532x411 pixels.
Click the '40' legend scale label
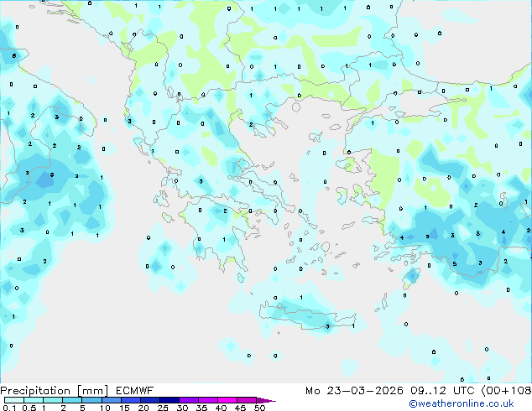click(x=221, y=408)
